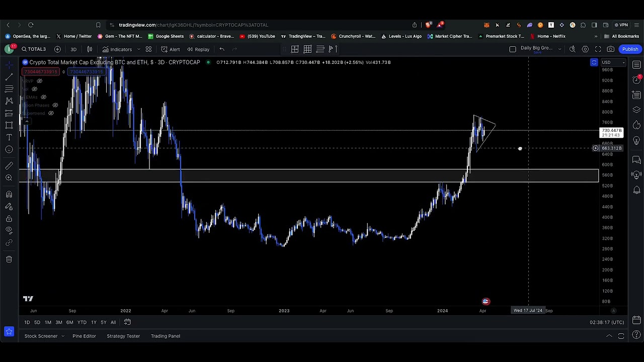Screen dimensions: 644x362
Task: Open the candlestick chart type menu
Action: [90, 49]
